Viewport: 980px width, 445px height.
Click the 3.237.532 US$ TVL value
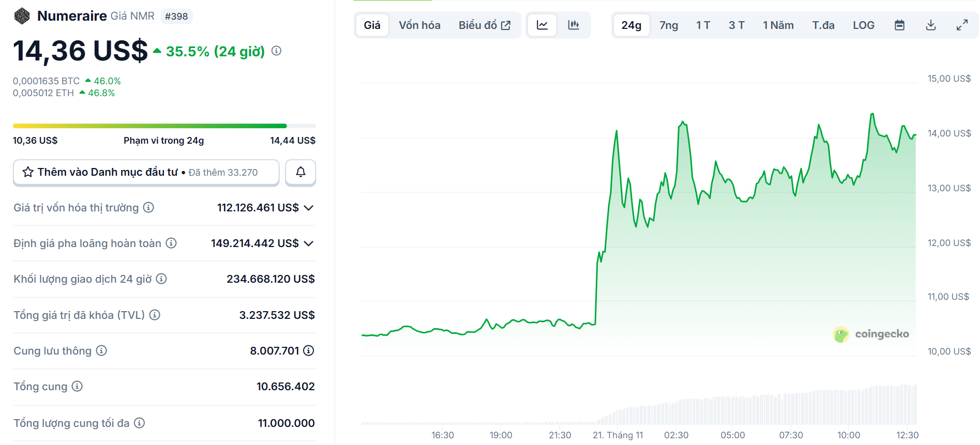tap(277, 315)
